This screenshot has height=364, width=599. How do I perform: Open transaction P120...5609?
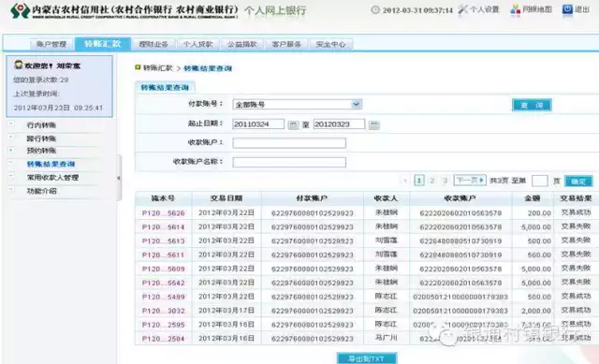[x=164, y=269]
